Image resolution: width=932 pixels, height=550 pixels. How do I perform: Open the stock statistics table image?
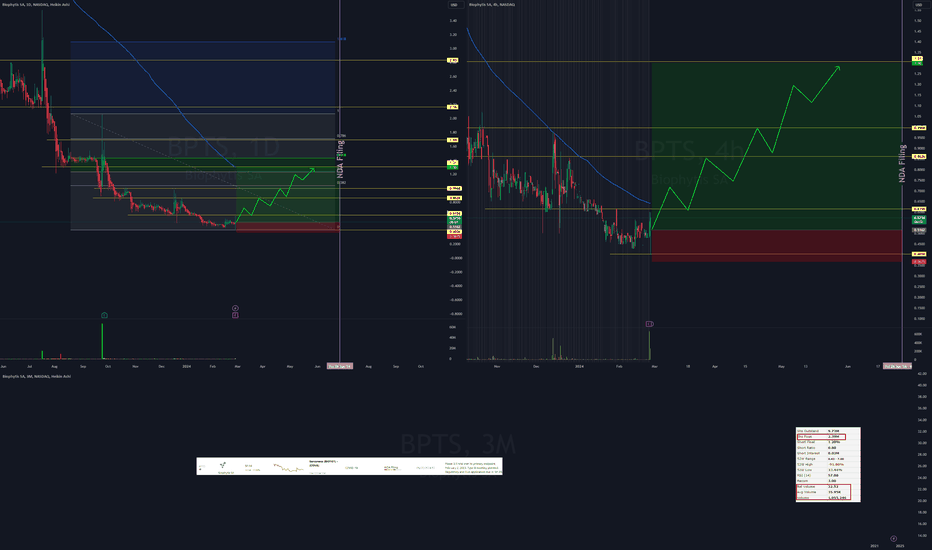tap(828, 464)
